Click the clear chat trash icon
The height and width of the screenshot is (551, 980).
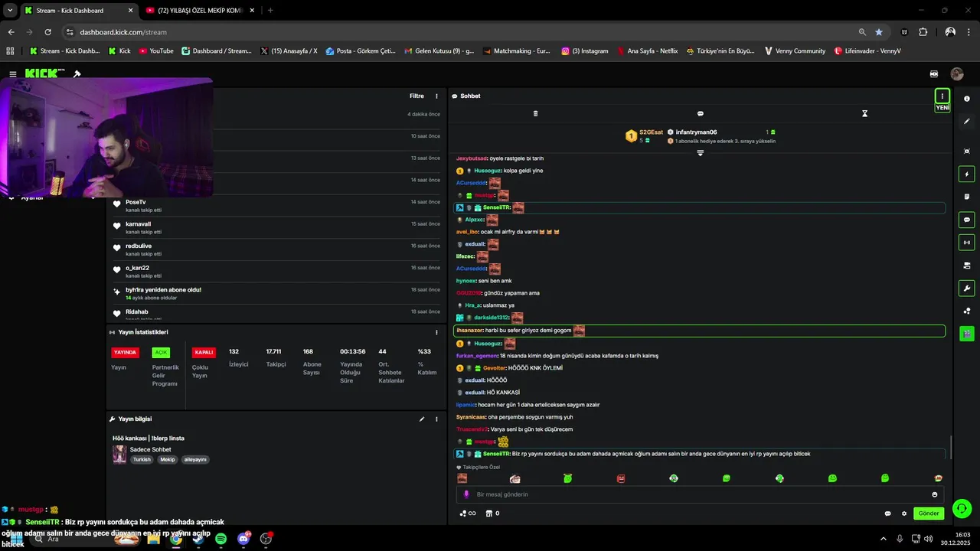coord(535,113)
